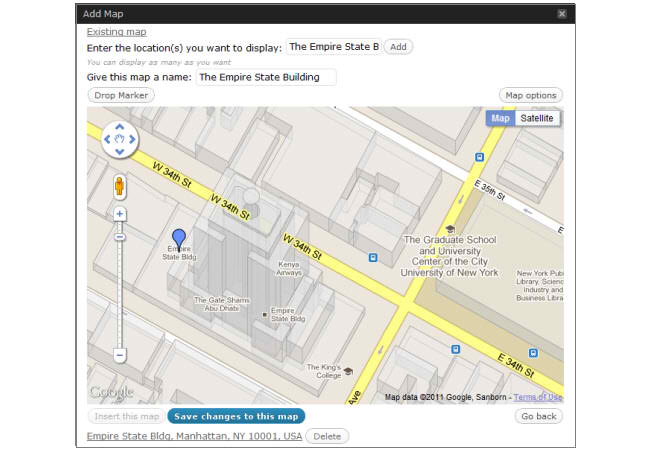The height and width of the screenshot is (450, 650).
Task: Click Add location button
Action: click(x=398, y=47)
